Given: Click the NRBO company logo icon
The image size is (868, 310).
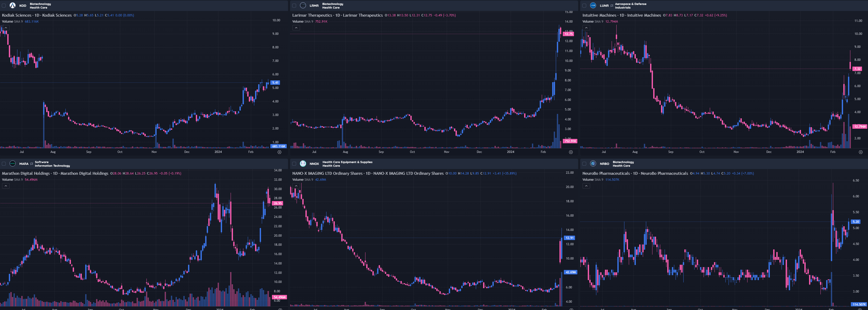Looking at the screenshot, I should (593, 164).
